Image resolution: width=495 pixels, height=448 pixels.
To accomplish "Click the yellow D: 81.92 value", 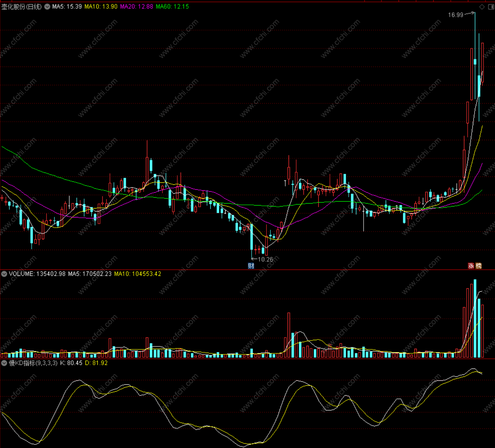I will [x=96, y=363].
